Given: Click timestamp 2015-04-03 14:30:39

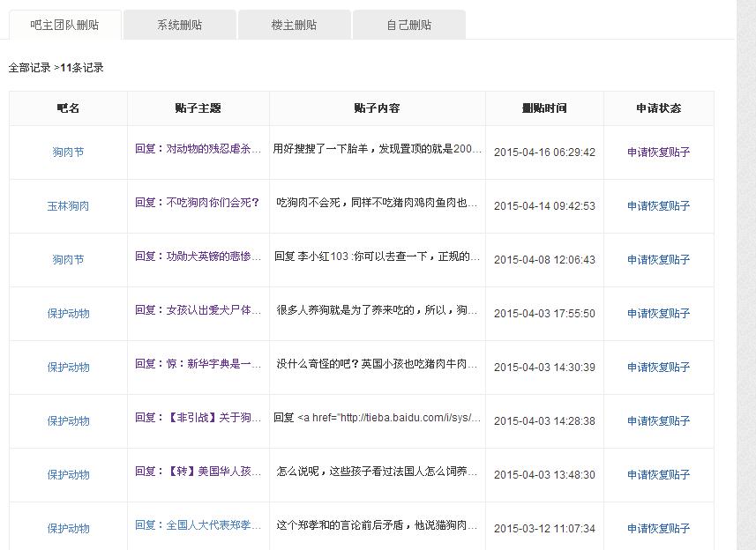Looking at the screenshot, I should tap(544, 368).
